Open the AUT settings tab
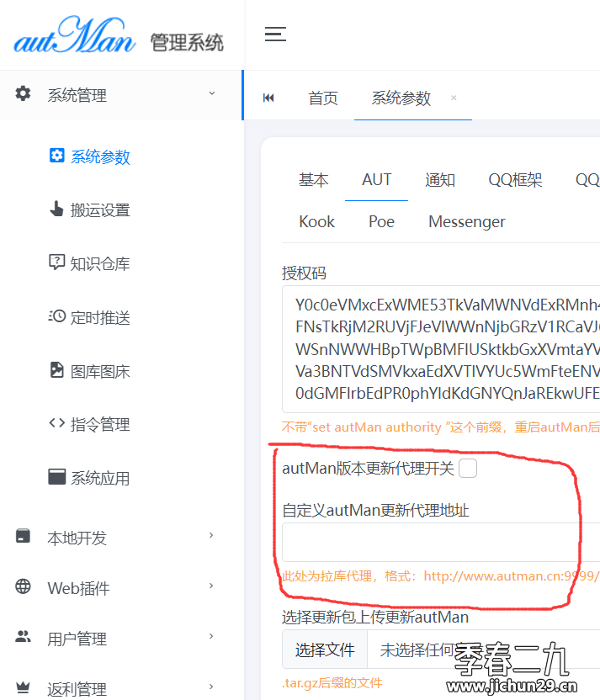600x700 pixels. point(376,180)
